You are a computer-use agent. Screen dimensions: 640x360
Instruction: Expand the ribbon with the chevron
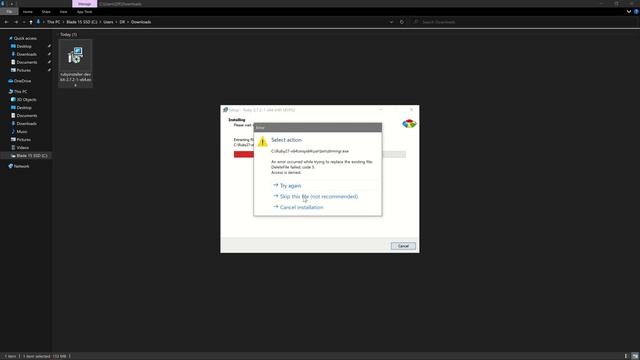pos(629,12)
